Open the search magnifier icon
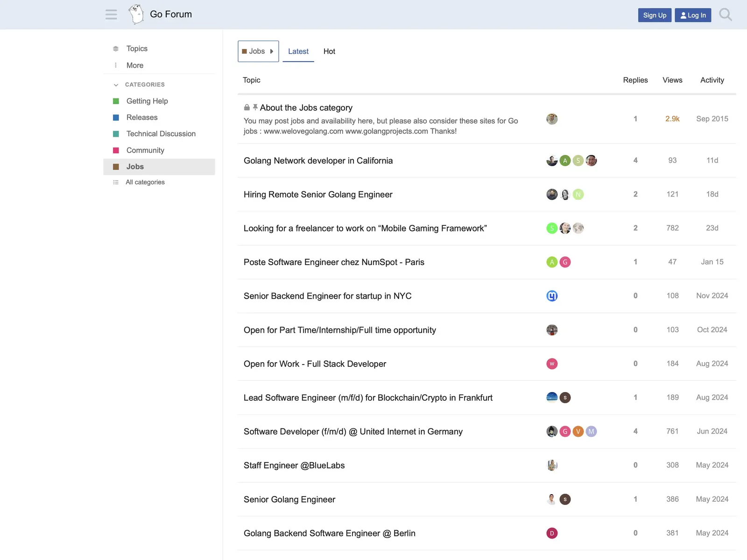The image size is (747, 560). [x=726, y=14]
